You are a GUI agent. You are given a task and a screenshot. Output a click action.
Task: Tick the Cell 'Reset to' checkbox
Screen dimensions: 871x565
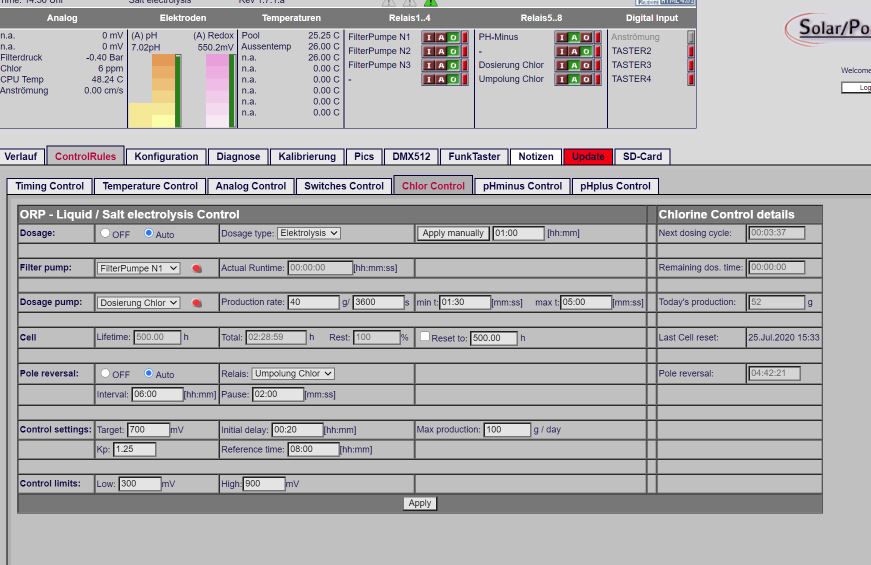pyautogui.click(x=424, y=336)
